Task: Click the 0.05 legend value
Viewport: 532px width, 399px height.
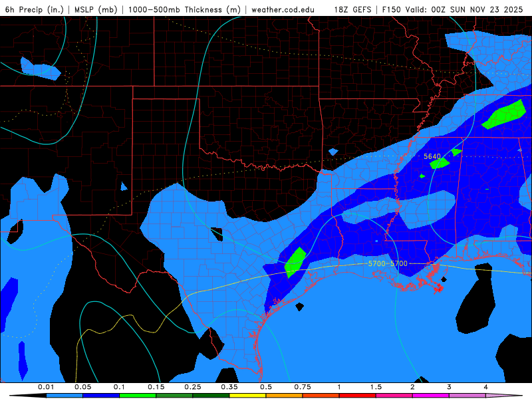Action: coord(82,387)
